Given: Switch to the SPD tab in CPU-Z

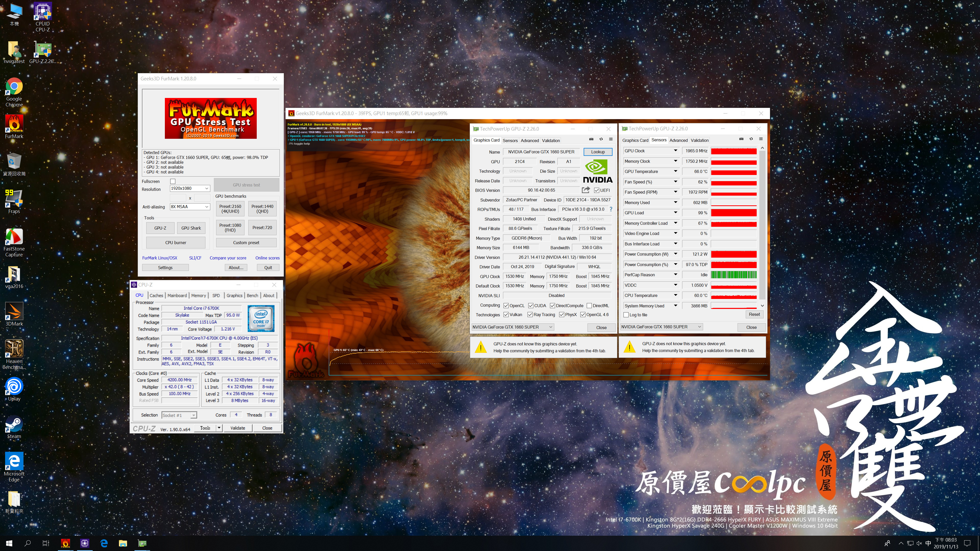Looking at the screenshot, I should 216,295.
